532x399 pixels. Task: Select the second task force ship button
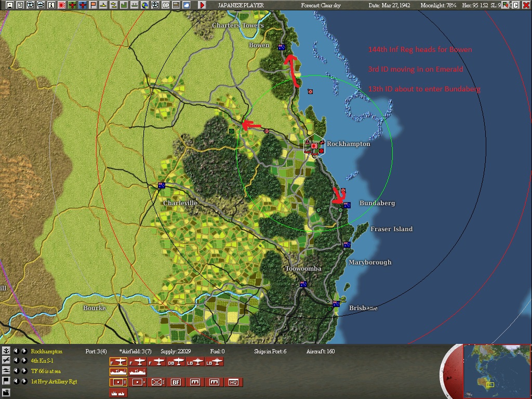click(x=137, y=372)
